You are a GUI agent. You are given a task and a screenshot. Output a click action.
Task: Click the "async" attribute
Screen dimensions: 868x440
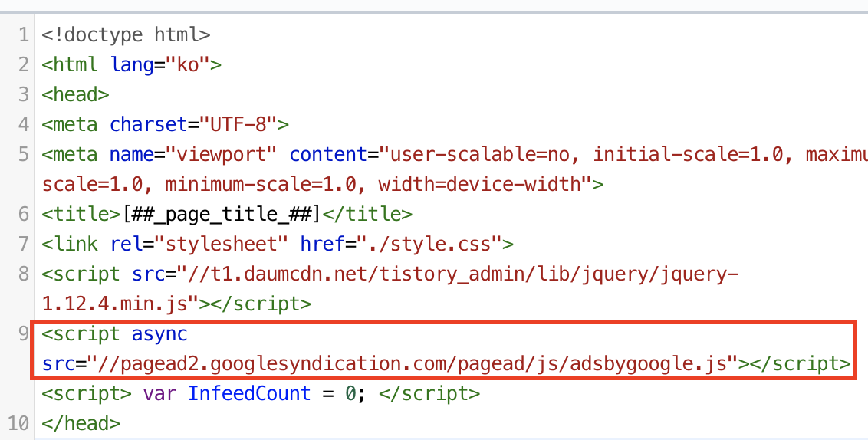(159, 333)
